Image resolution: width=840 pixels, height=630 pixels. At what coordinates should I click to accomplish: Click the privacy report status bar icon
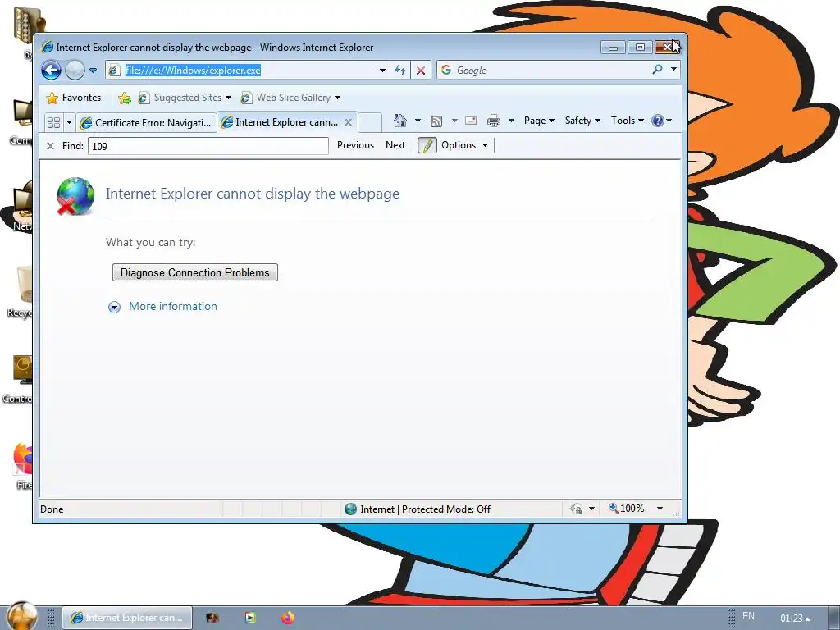[577, 509]
